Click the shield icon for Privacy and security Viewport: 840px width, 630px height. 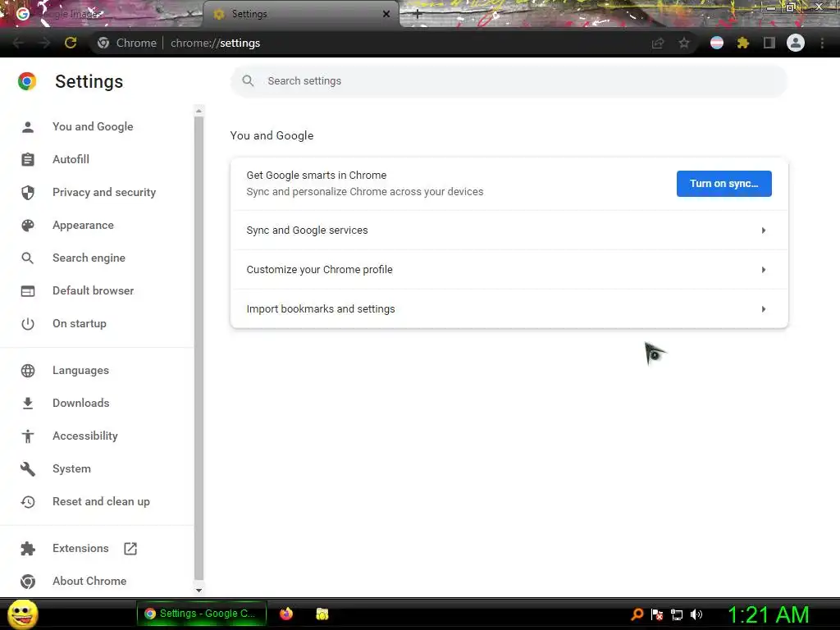[x=28, y=192]
